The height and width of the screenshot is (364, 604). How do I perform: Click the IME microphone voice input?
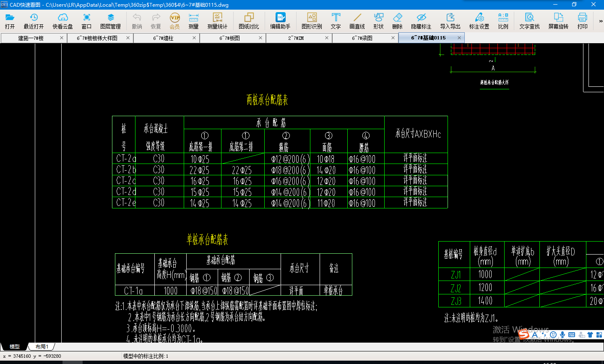(x=562, y=335)
